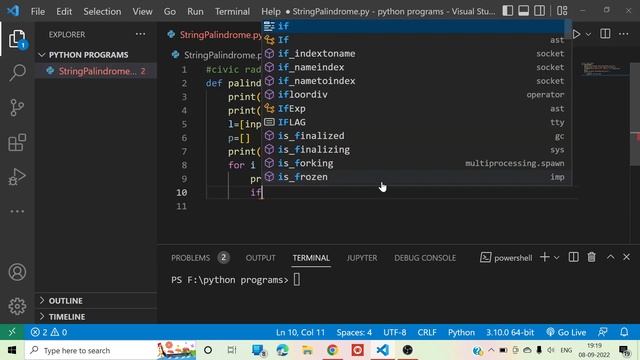Toggle the bottom panel layout icon
Viewport: 640px width, 360px height.
coord(524,11)
